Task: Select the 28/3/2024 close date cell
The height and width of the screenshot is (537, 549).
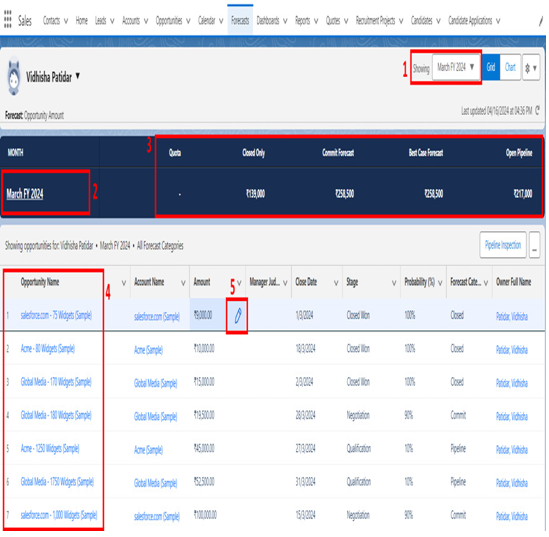Action: pos(305,415)
